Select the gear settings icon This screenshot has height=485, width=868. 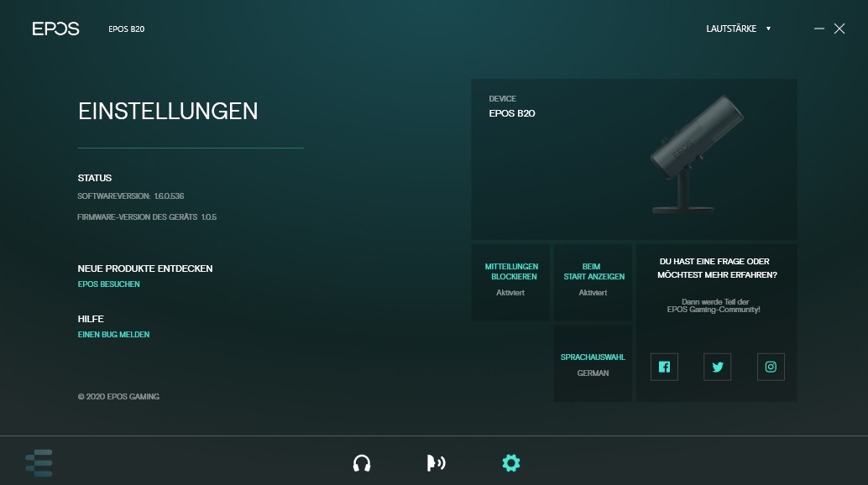click(511, 463)
